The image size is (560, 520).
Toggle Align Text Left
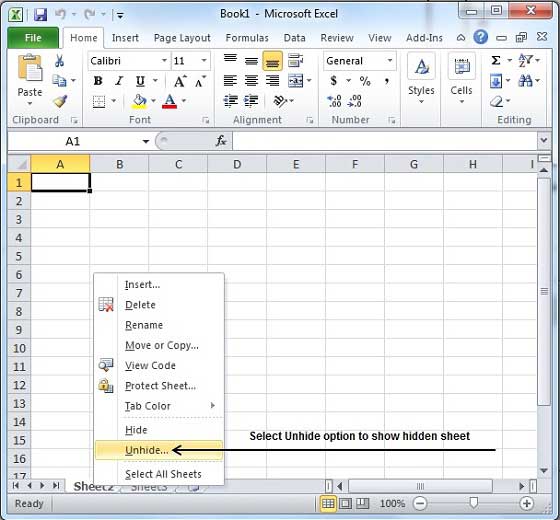tap(230, 81)
